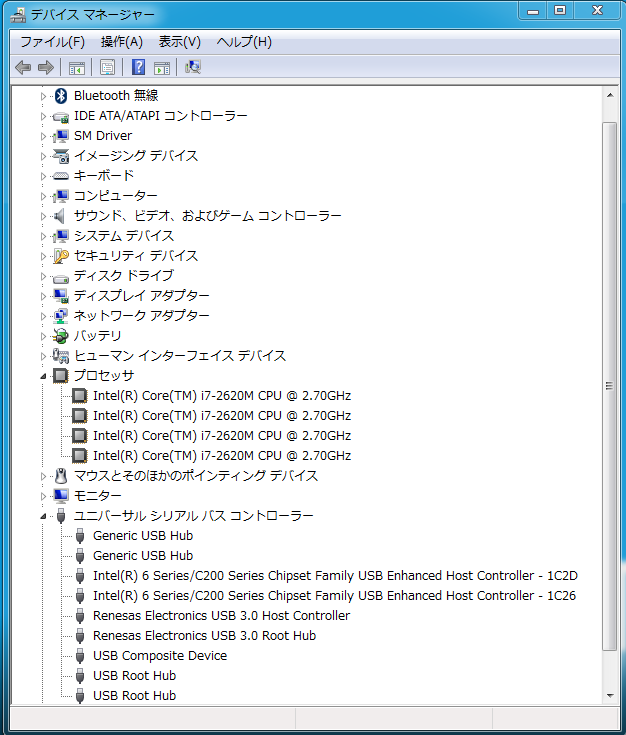Click the show/hide action pane toolbar icon
Image resolution: width=626 pixels, height=735 pixels.
click(162, 68)
